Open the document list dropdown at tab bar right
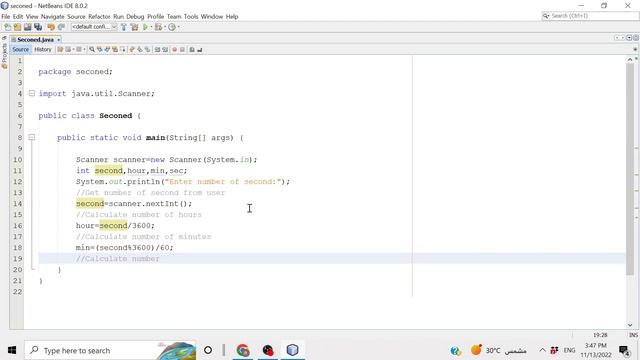 pyautogui.click(x=629, y=38)
